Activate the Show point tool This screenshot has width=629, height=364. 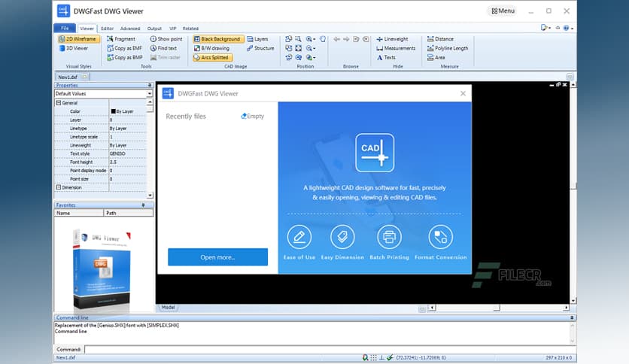[x=166, y=39]
